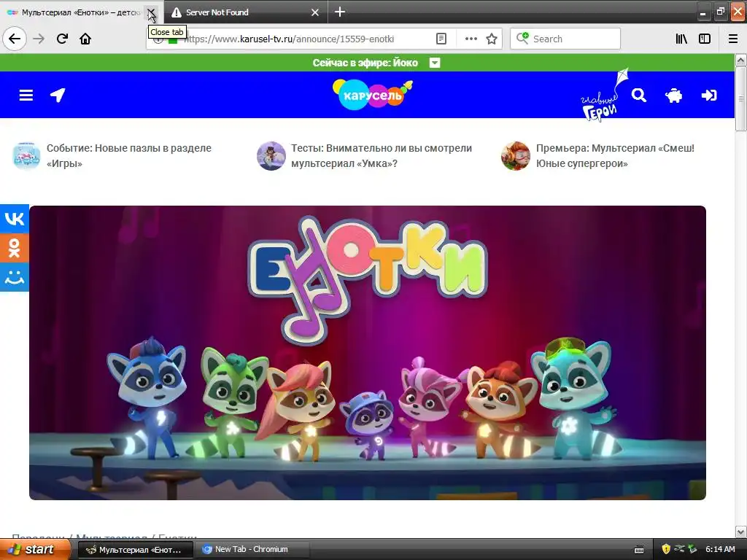The width and height of the screenshot is (747, 560).
Task: Click the Умка test thumbnail
Action: 271,156
